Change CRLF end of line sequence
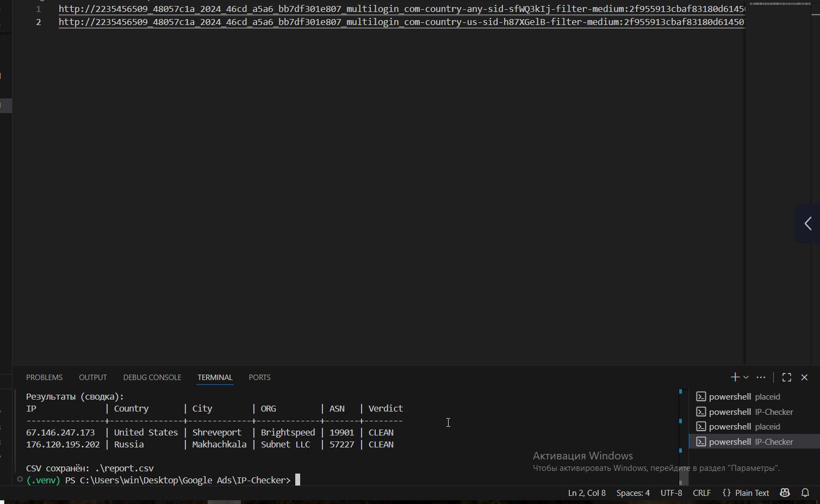 tap(701, 493)
